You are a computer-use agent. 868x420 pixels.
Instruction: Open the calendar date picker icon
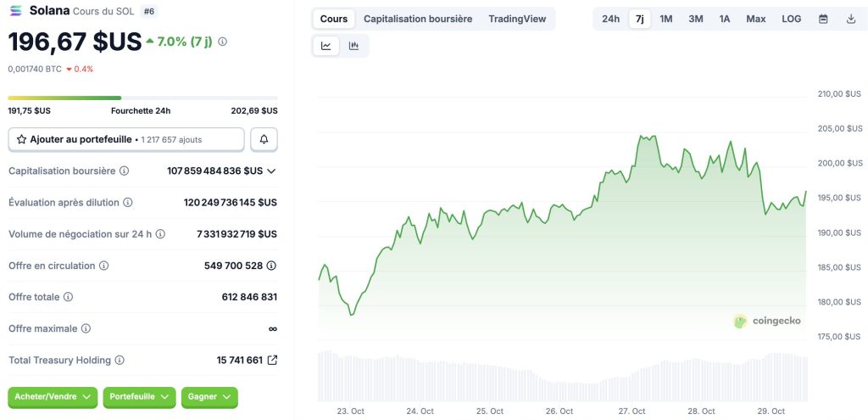tap(823, 19)
